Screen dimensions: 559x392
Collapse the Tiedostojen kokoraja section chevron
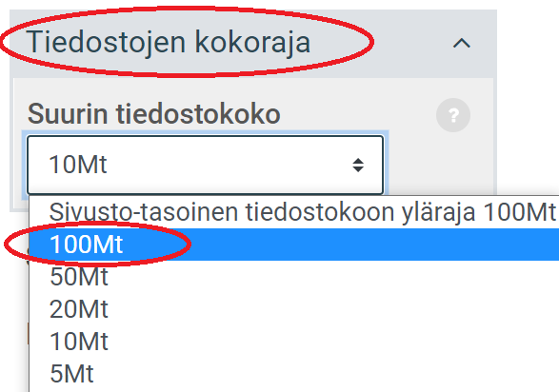[x=462, y=44]
